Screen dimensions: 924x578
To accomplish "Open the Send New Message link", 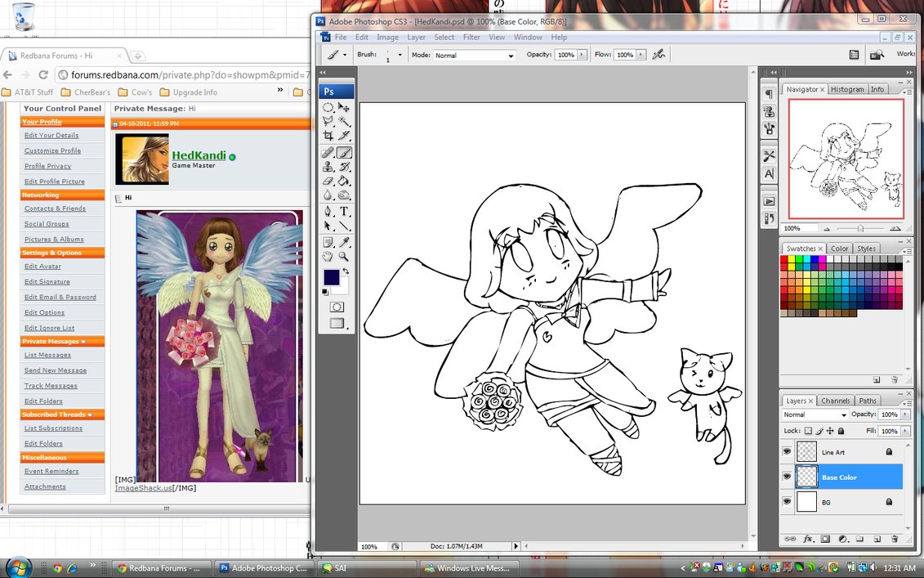I will tap(55, 370).
